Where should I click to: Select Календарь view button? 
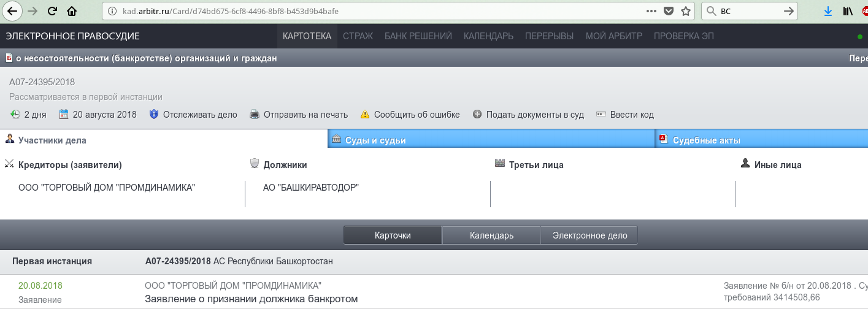pos(491,235)
